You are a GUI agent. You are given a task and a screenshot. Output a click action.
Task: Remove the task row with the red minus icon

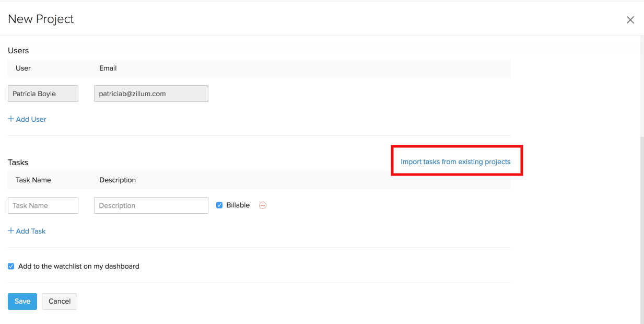[263, 205]
